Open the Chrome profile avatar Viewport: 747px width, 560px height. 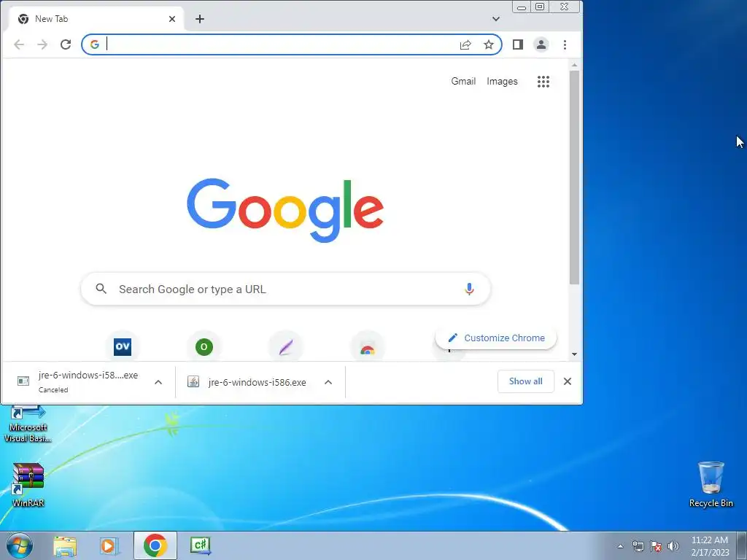tap(541, 44)
